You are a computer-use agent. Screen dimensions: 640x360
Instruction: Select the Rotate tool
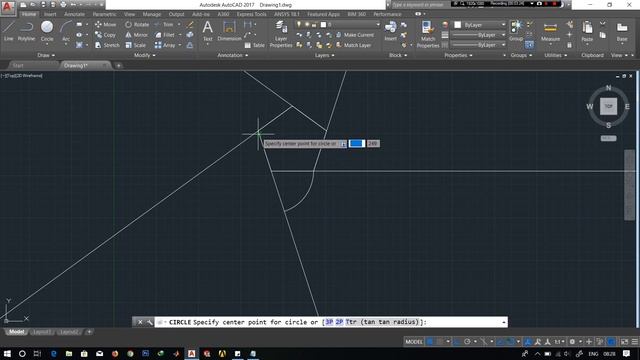[137, 24]
